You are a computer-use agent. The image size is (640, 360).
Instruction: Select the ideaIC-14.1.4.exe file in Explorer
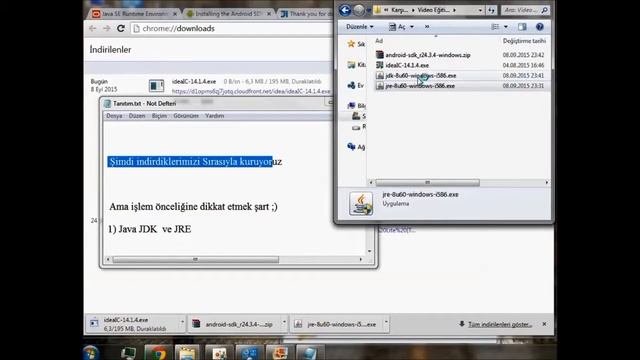(407, 65)
